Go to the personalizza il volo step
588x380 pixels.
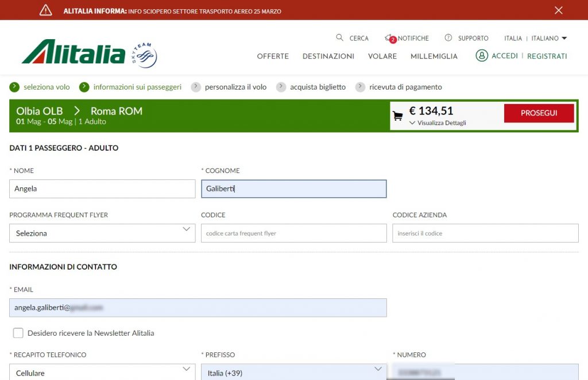click(235, 87)
